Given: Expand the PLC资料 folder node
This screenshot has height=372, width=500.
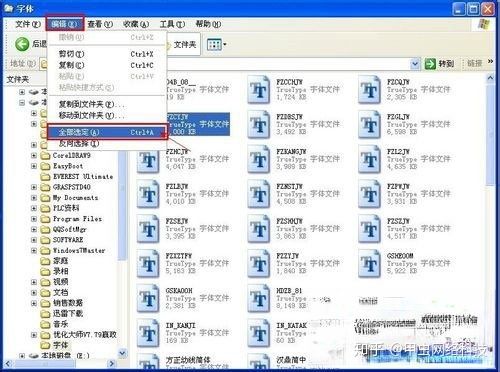Looking at the screenshot, I should tap(34, 208).
